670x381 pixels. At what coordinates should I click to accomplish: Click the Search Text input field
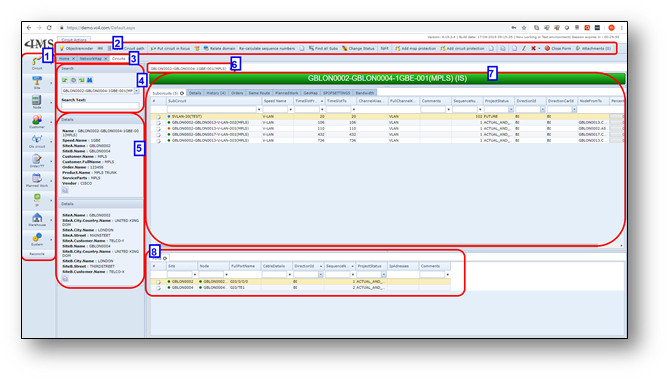[x=100, y=105]
